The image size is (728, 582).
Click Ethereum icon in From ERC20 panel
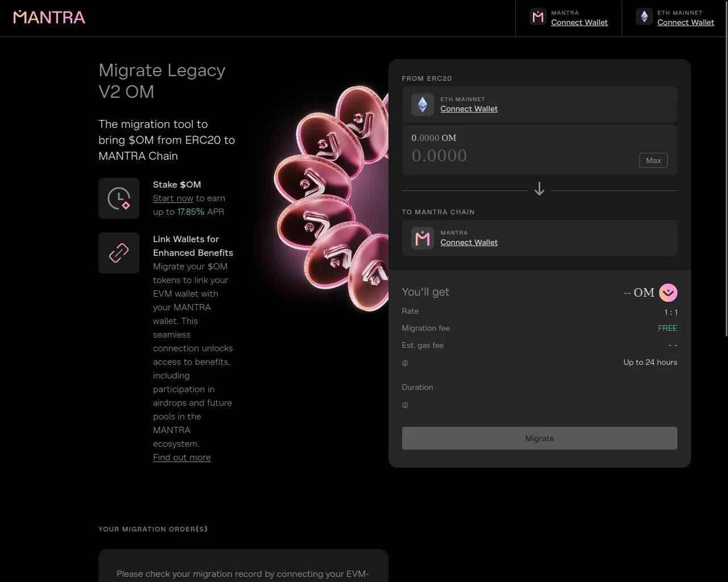pyautogui.click(x=422, y=105)
